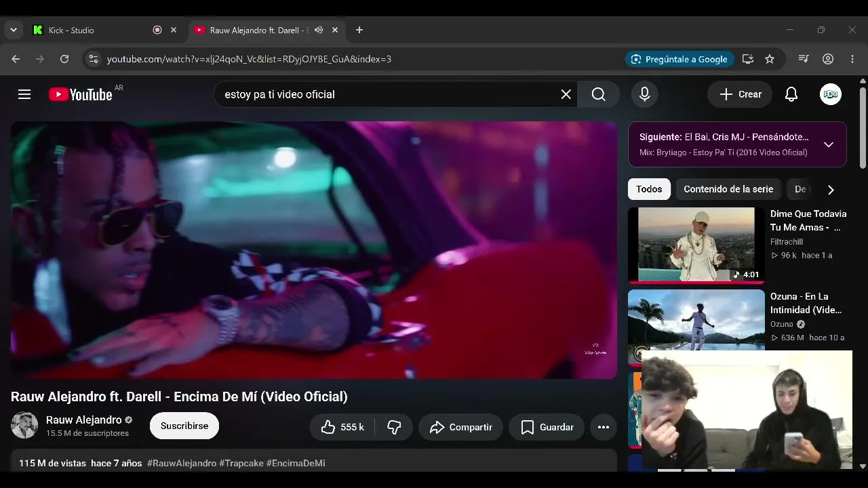Dislike the video with thumbs down
The image size is (868, 488).
click(394, 427)
